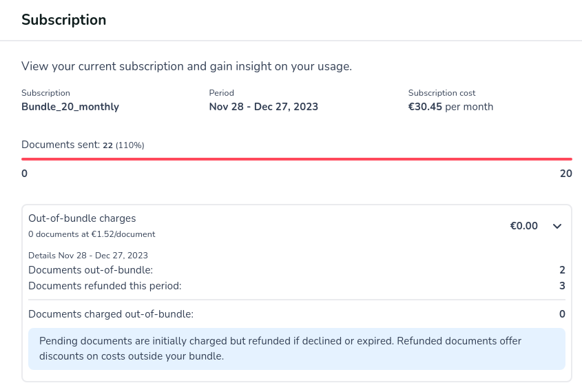Click the €0.00 out-of-bundle total
The height and width of the screenshot is (392, 582).
tap(523, 226)
